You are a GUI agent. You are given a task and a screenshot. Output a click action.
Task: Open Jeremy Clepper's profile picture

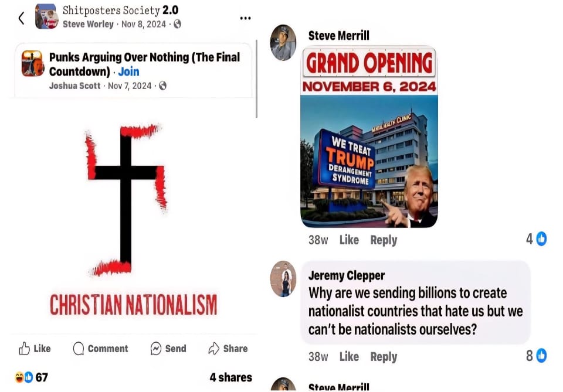coord(283,279)
